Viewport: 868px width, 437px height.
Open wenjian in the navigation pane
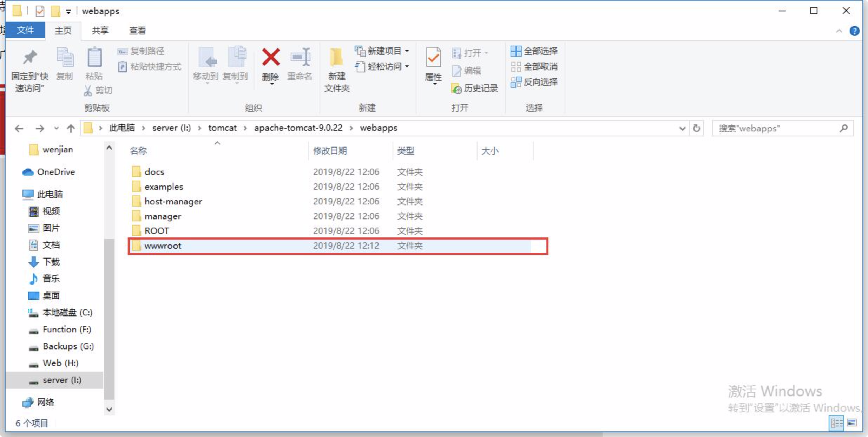pos(51,150)
